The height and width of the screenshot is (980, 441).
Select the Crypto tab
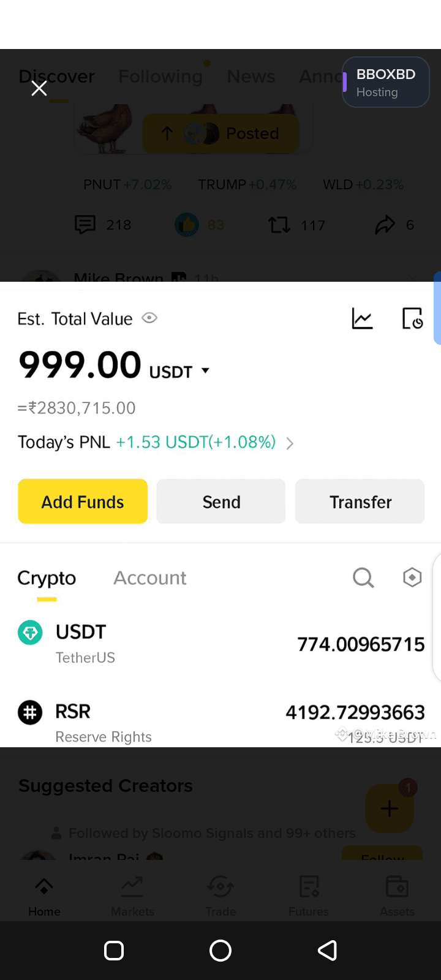[x=47, y=579]
